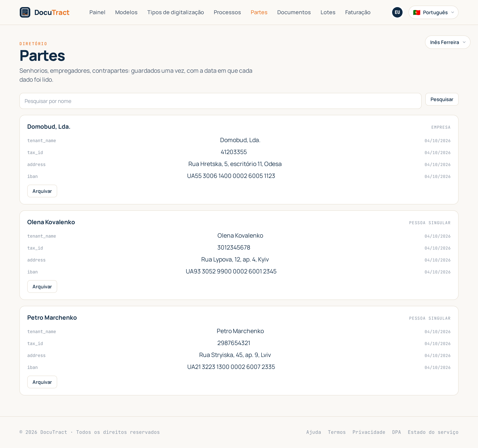Open Estado do serviço footer link

433,432
